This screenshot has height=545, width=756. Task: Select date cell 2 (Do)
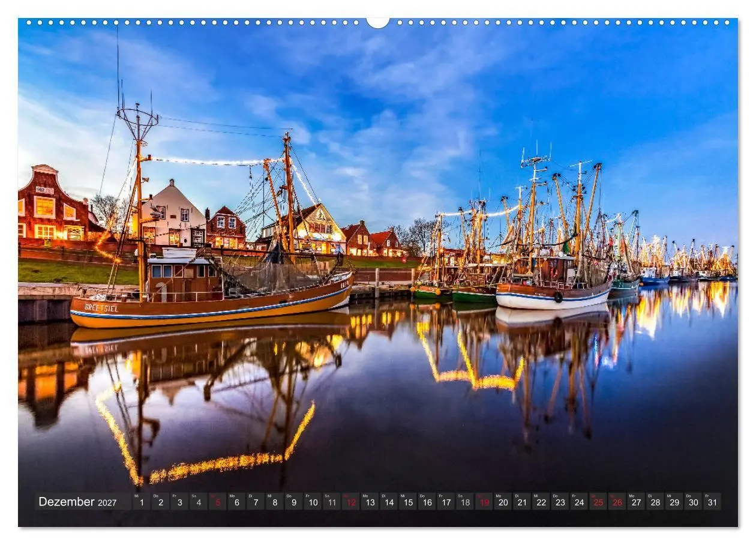tap(160, 502)
